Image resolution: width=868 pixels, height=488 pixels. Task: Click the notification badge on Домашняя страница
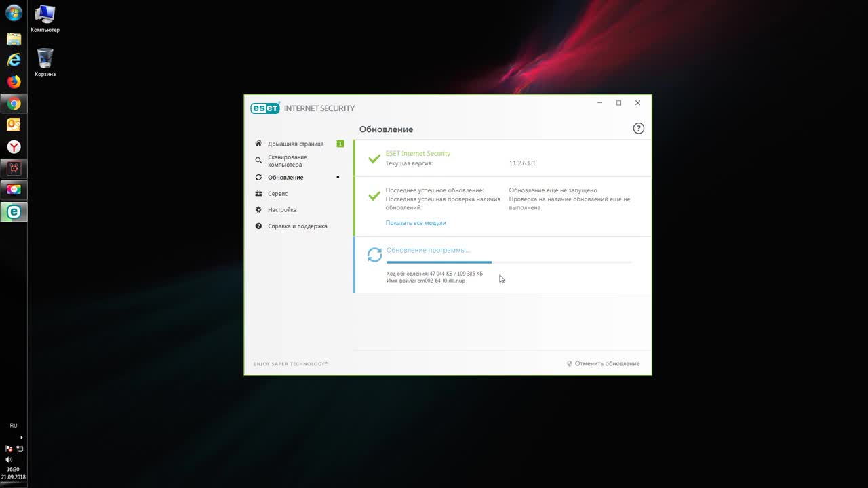(x=340, y=144)
